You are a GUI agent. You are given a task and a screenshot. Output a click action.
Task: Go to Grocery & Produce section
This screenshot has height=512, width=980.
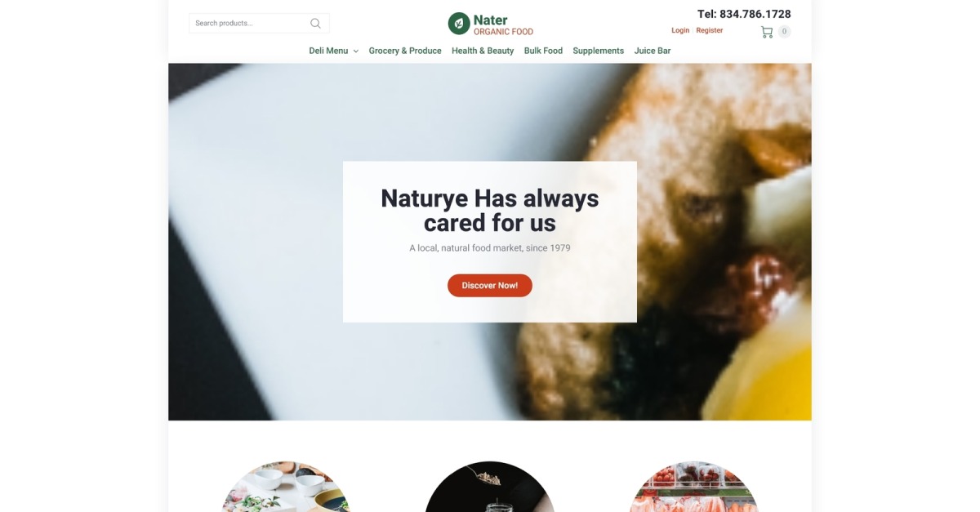coord(405,51)
